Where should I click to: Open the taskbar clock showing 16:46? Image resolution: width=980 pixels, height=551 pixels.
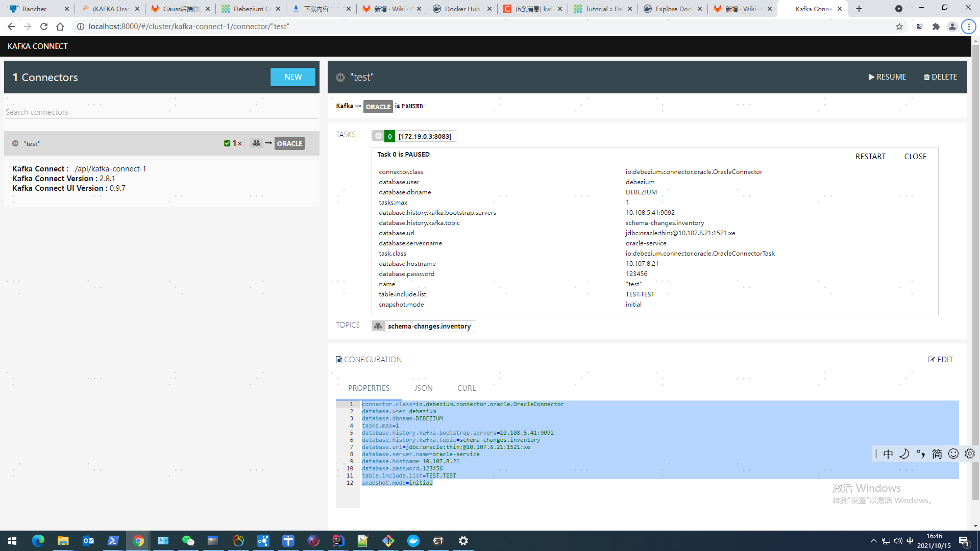[934, 541]
